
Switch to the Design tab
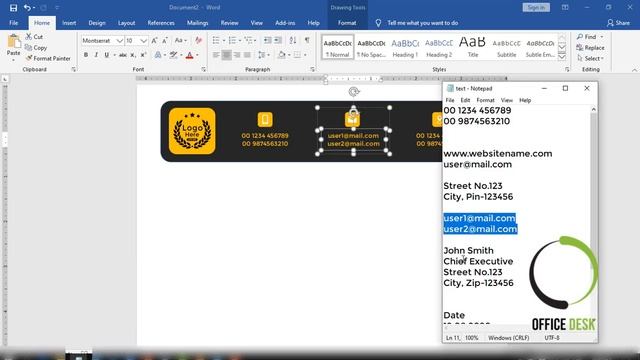click(97, 23)
